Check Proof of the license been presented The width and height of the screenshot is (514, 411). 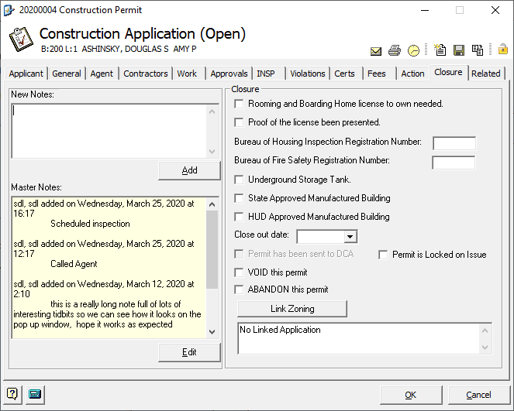(x=239, y=122)
